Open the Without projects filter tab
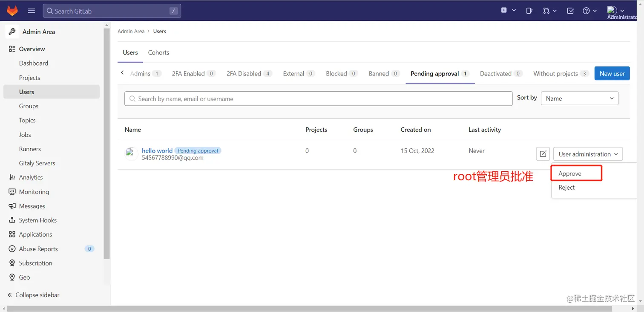The image size is (644, 312). [561, 73]
